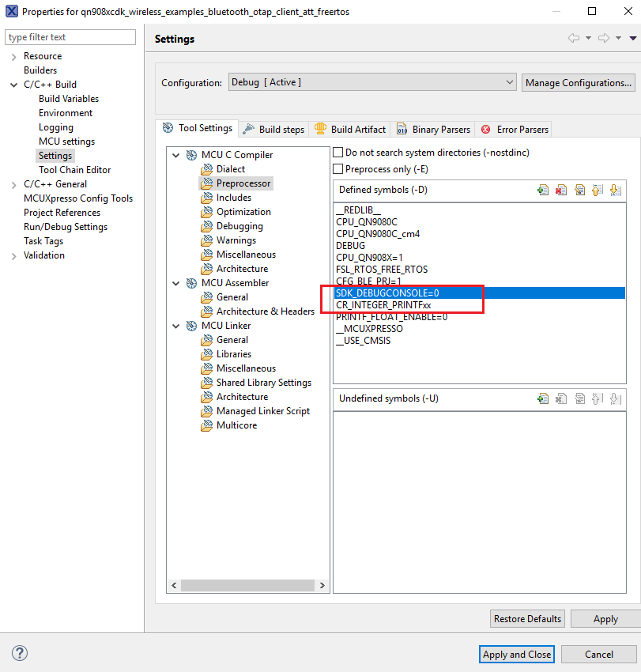Click Apply and Close button
The height and width of the screenshot is (672, 641).
pyautogui.click(x=517, y=655)
